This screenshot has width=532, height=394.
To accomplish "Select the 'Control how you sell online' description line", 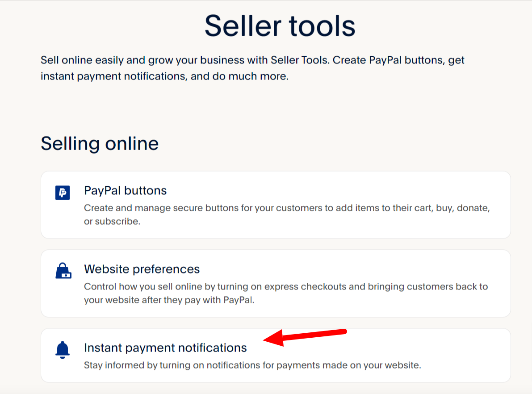I will point(286,287).
